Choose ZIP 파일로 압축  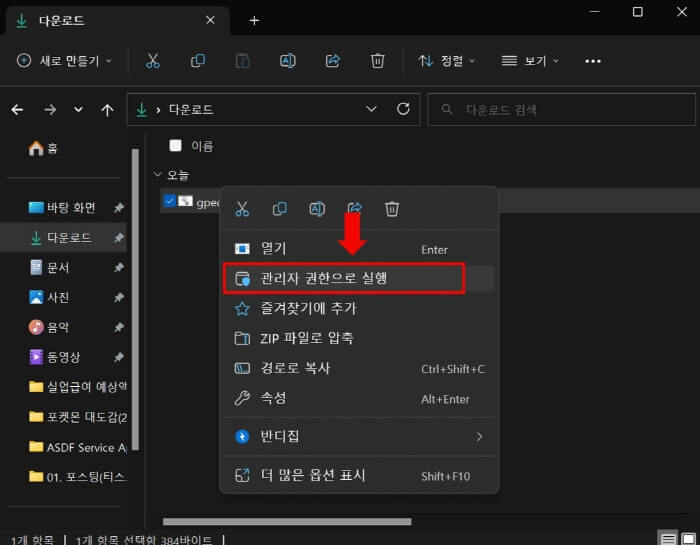click(x=360, y=338)
